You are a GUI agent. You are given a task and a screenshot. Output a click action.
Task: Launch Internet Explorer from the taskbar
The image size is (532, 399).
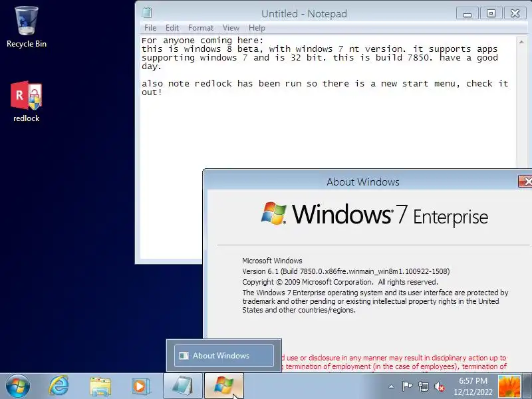click(59, 386)
